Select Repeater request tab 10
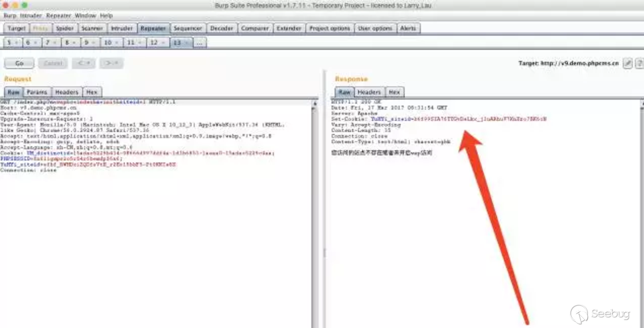644x328 pixels. (111, 43)
